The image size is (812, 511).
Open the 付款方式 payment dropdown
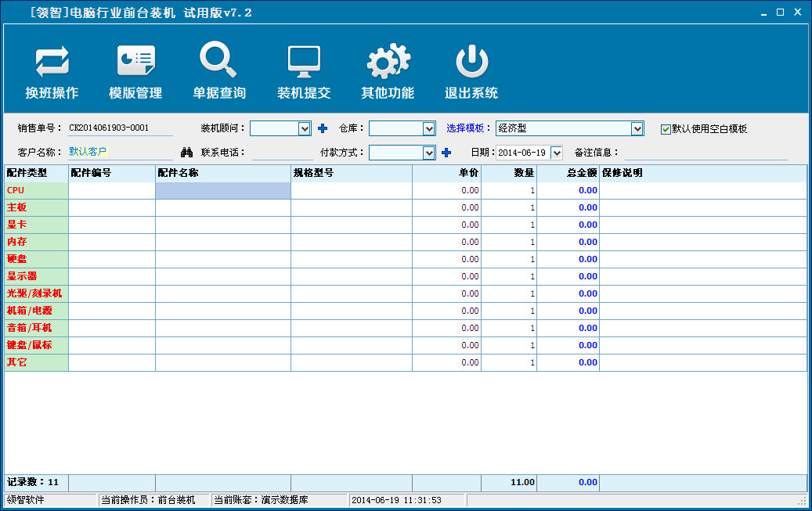pyautogui.click(x=428, y=153)
